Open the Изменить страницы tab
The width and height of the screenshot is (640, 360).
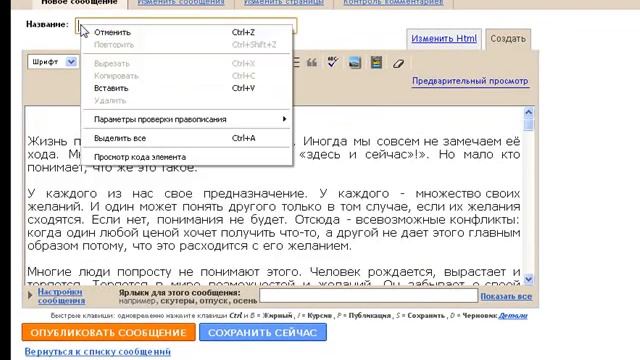click(284, 3)
